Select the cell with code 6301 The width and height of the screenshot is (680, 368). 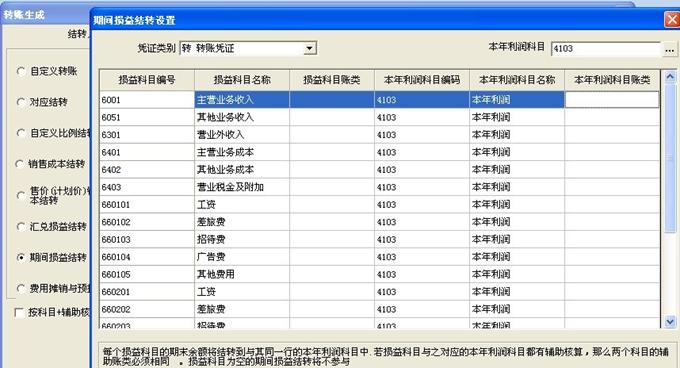pos(147,135)
